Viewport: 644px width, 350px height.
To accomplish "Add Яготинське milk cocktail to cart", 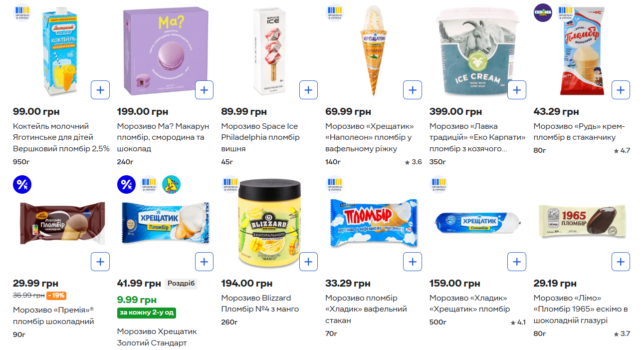I will [x=100, y=90].
